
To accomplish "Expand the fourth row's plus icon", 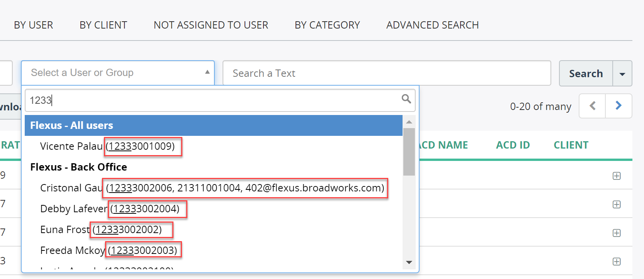I will (617, 262).
